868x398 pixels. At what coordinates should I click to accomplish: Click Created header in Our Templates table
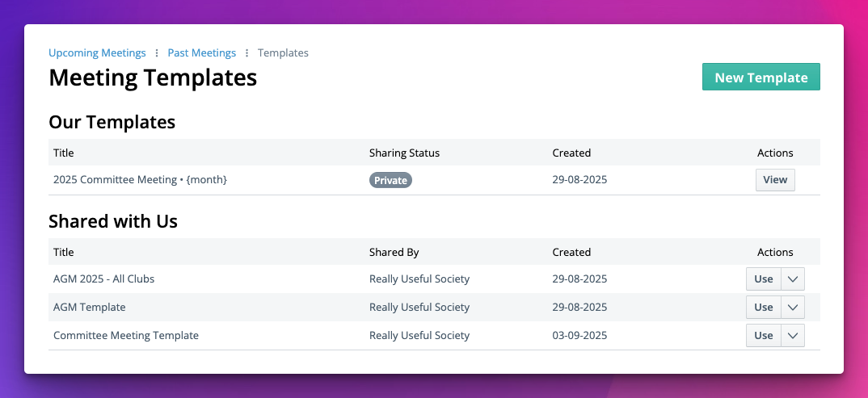[x=571, y=153]
